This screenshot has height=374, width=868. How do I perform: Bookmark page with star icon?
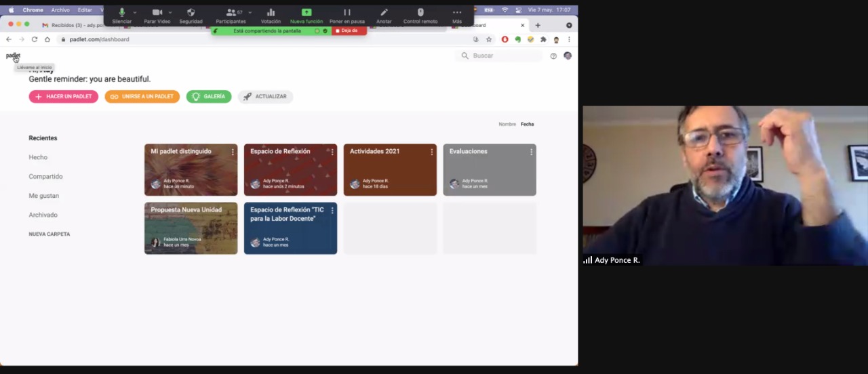(x=489, y=39)
